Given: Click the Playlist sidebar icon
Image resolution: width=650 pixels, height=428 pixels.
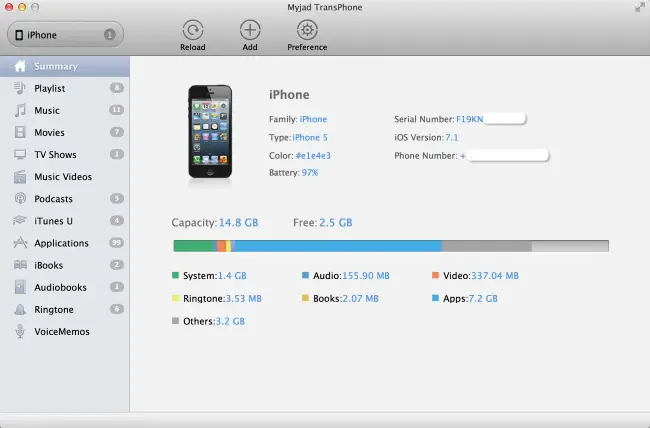Looking at the screenshot, I should pos(19,88).
